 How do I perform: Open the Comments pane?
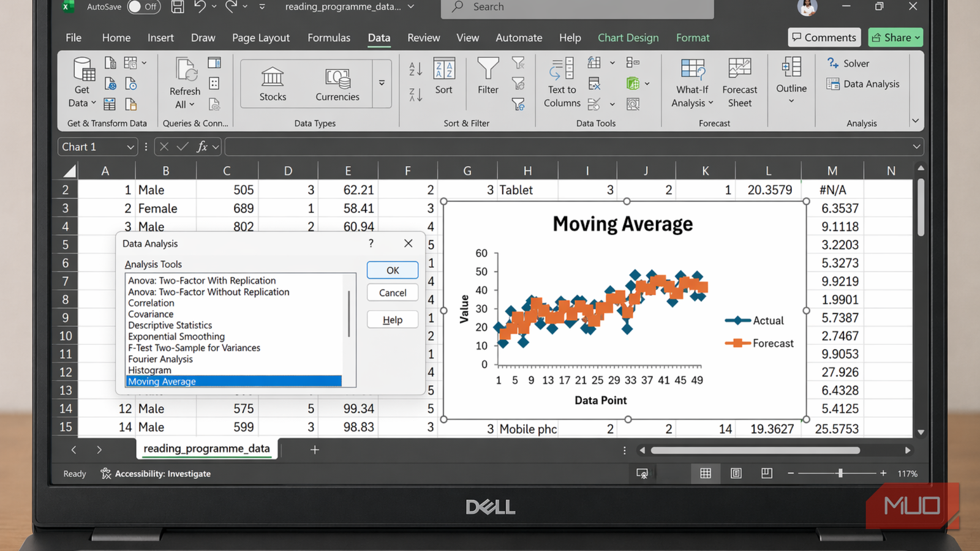click(824, 37)
